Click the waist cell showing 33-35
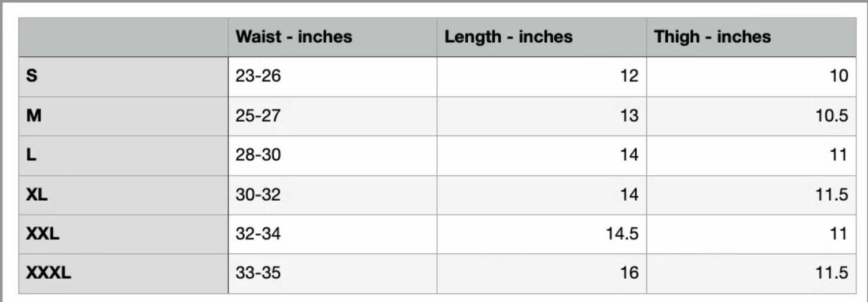Image resolution: width=868 pixels, height=302 pixels. pyautogui.click(x=258, y=272)
